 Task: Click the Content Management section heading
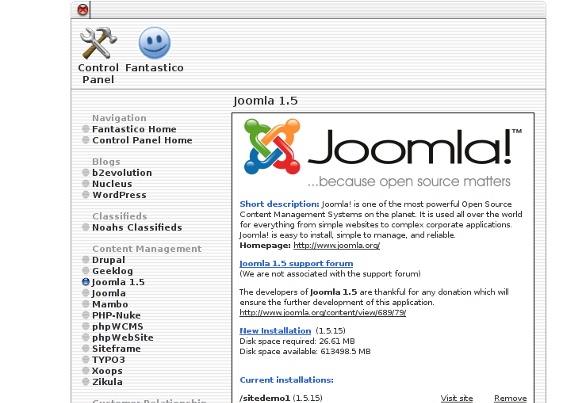147,249
